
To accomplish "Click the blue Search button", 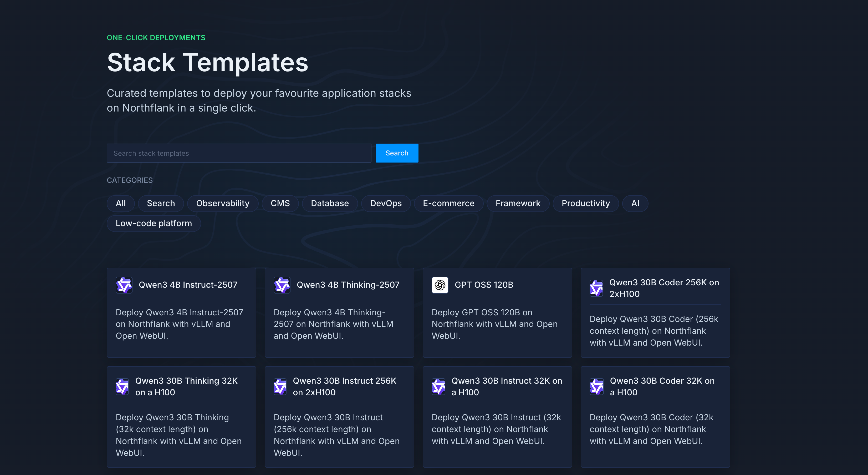I will [397, 153].
